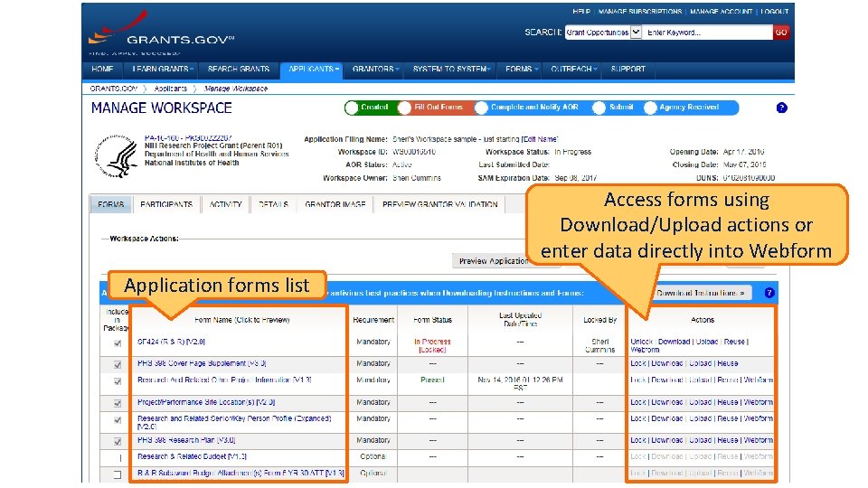Click the Submit workflow step indicator
The height and width of the screenshot is (488, 868).
(613, 108)
